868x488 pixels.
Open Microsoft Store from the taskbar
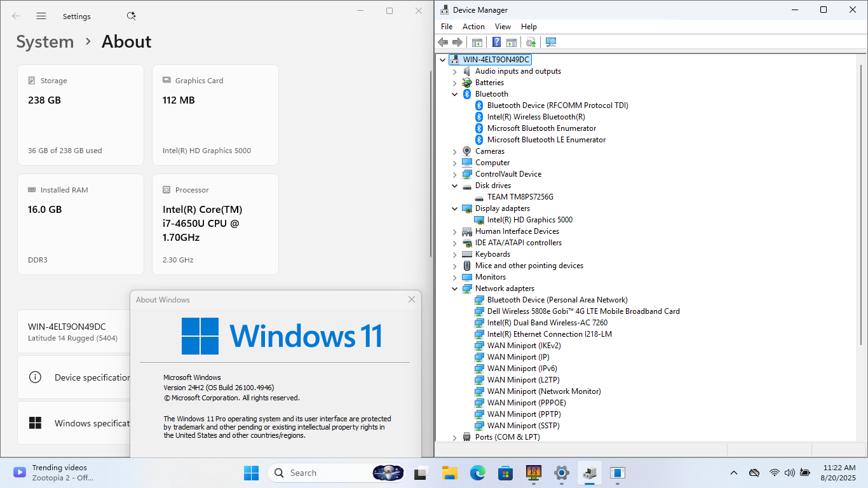505,473
